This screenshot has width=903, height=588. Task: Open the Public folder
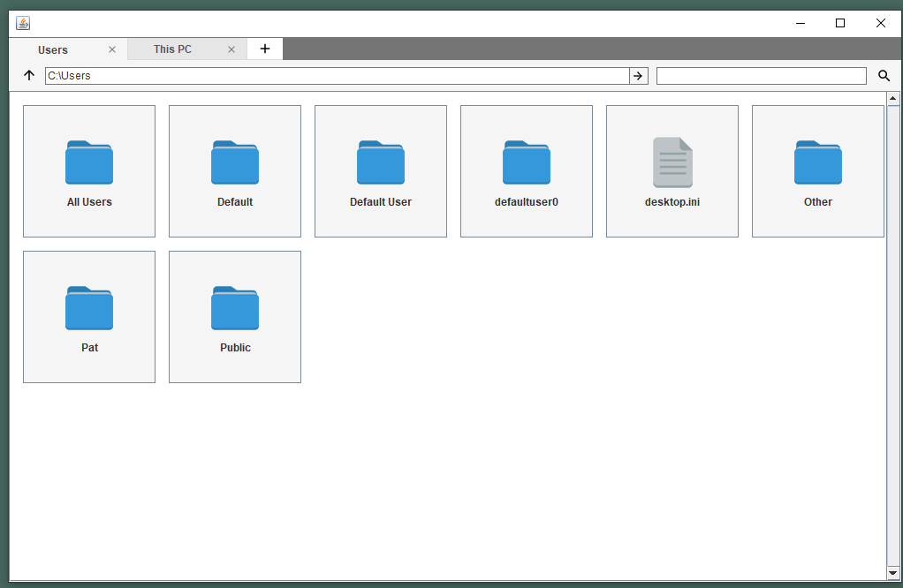[234, 316]
